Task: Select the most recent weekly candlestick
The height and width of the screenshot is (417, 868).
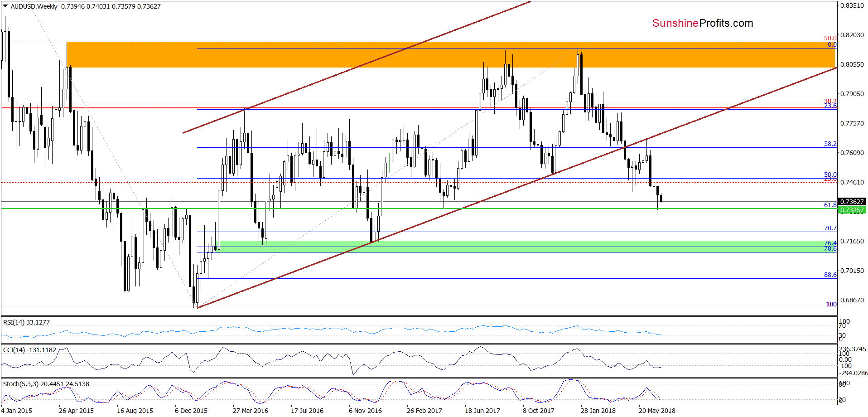Action: coord(661,198)
